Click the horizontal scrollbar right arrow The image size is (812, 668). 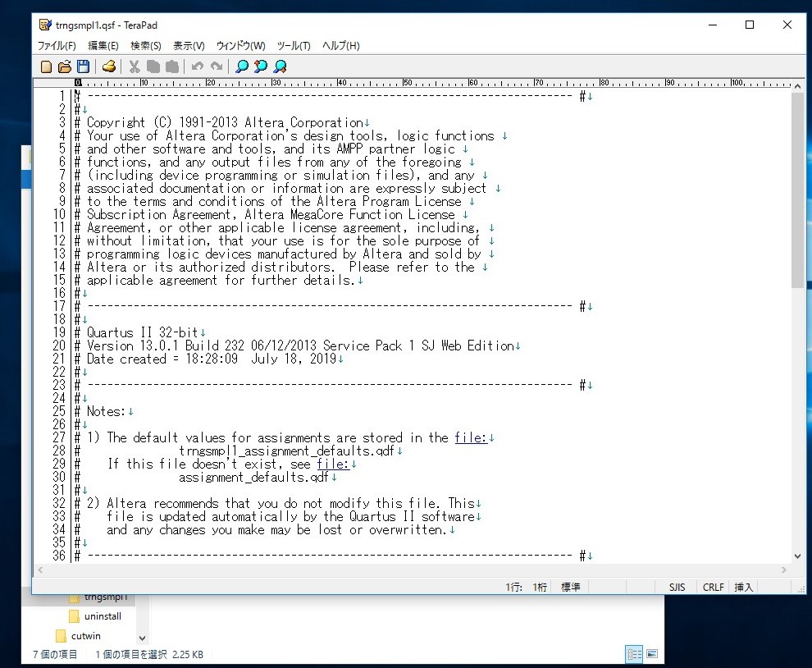pos(784,570)
